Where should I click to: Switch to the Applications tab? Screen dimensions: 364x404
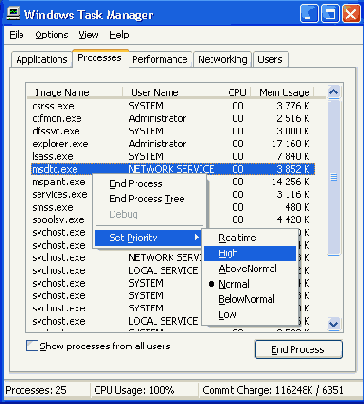click(x=42, y=60)
